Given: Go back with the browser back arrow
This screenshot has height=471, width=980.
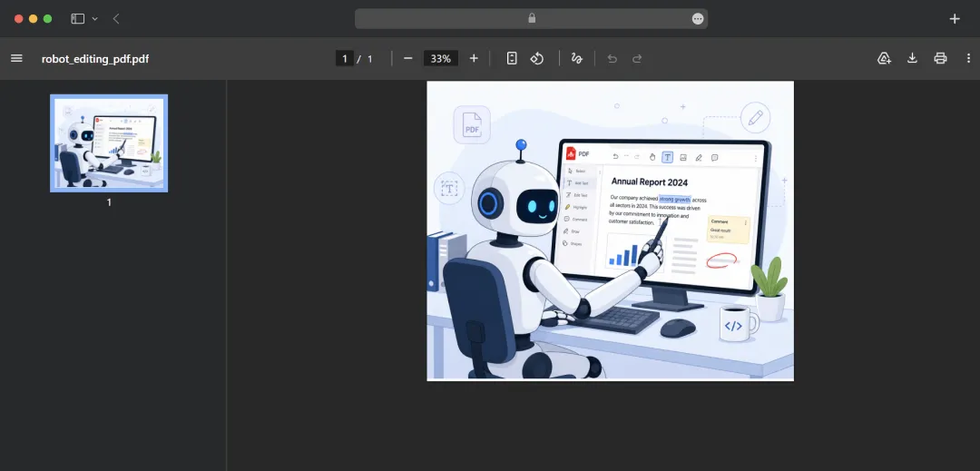Looking at the screenshot, I should 116,19.
